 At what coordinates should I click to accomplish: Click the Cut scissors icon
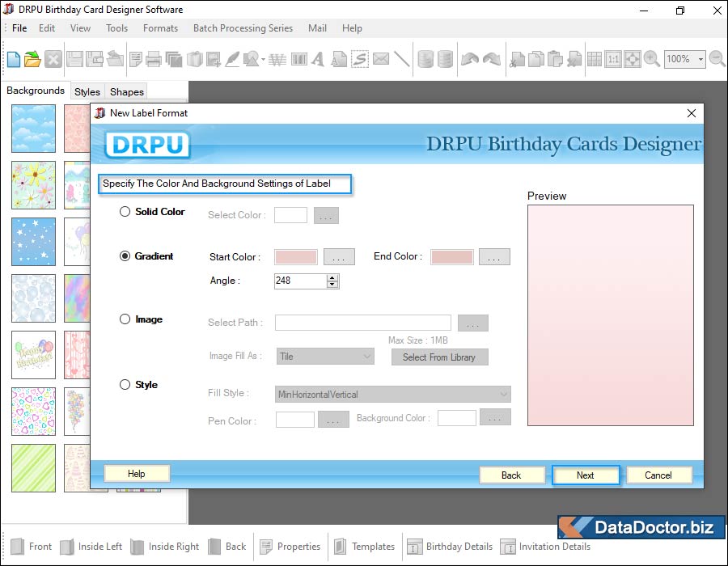tap(517, 59)
